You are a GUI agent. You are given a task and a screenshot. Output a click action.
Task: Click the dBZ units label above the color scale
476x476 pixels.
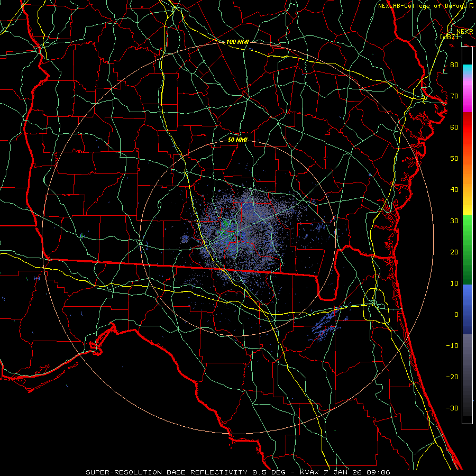[x=449, y=37]
